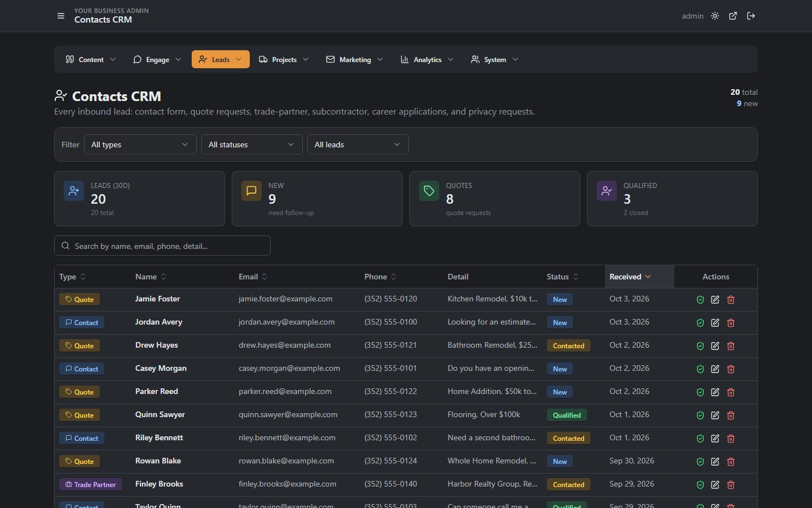Open the Analytics navigation menu
The width and height of the screenshot is (812, 508).
(x=427, y=59)
